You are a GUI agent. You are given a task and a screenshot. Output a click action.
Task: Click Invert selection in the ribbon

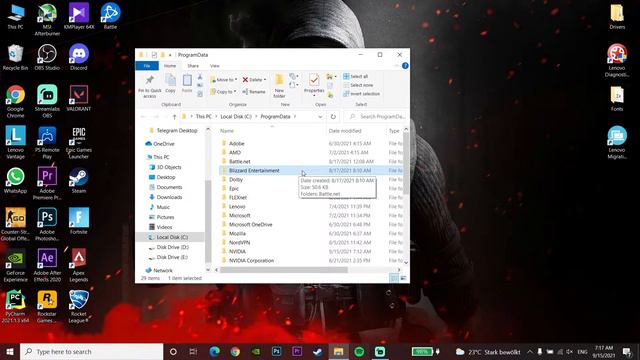click(x=361, y=94)
